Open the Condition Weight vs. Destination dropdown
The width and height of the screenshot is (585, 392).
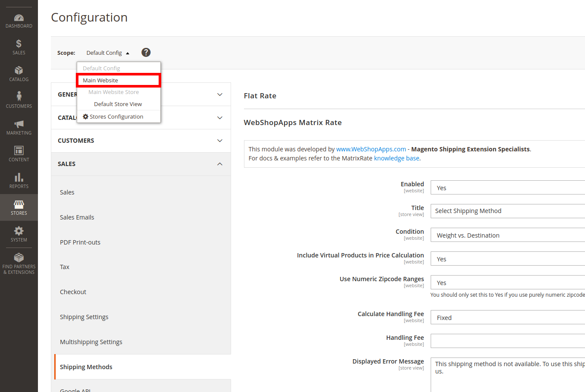[x=507, y=235]
